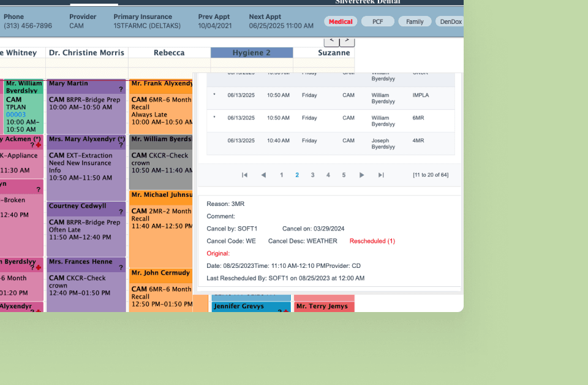The image size is (588, 385).
Task: Open the Medical alert pill
Action: (x=341, y=21)
